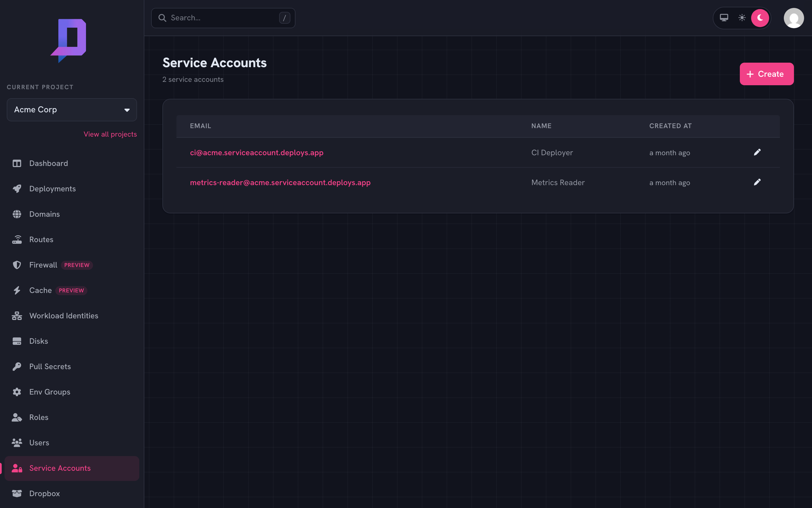This screenshot has width=812, height=508.
Task: Switch to light theme mode
Action: [x=742, y=18]
